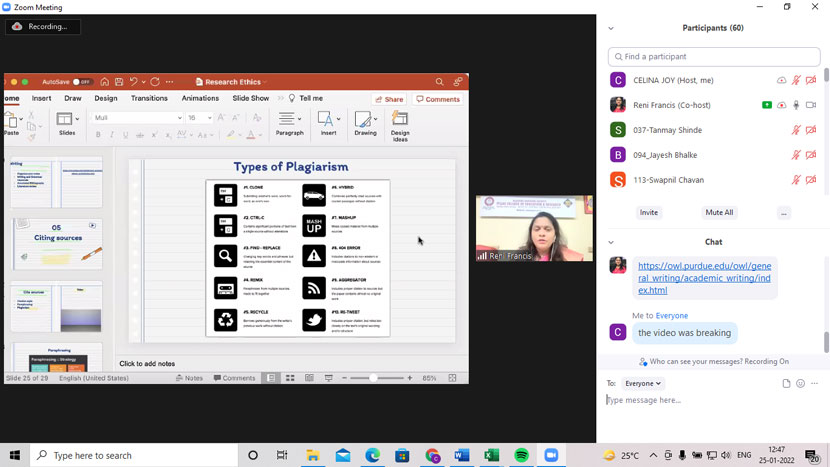Click the Find a participant search field
This screenshot has width=830, height=467.
coord(714,57)
